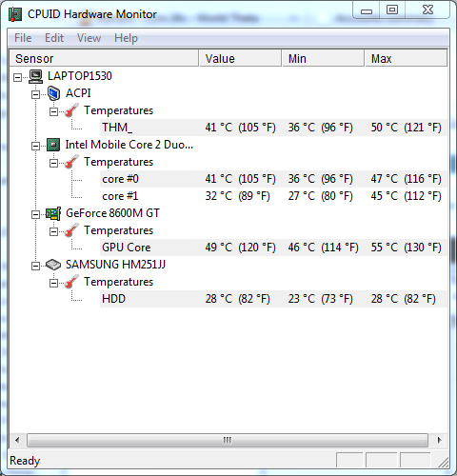
Task: Click HDD min value 23 °C (73 °F)
Action: [x=321, y=299]
